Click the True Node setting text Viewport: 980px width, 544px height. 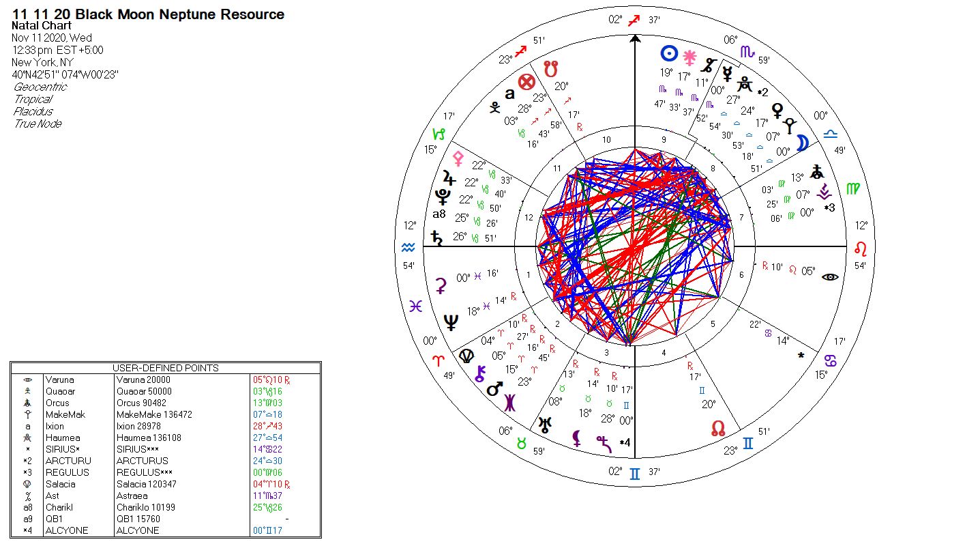tap(38, 124)
